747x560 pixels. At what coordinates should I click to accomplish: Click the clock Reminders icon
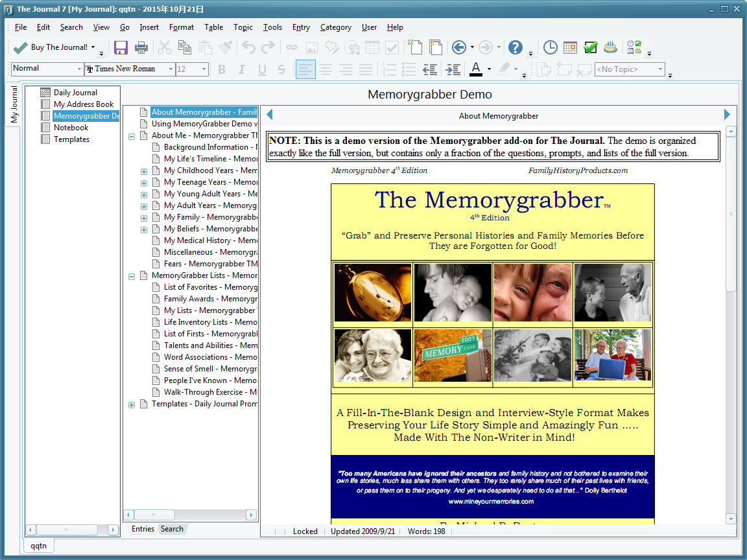coord(551,47)
